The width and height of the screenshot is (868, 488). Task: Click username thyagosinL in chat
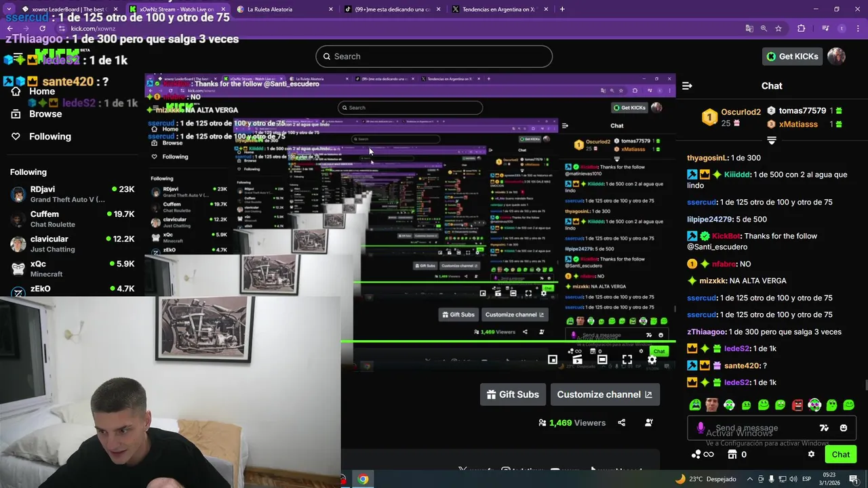point(707,158)
